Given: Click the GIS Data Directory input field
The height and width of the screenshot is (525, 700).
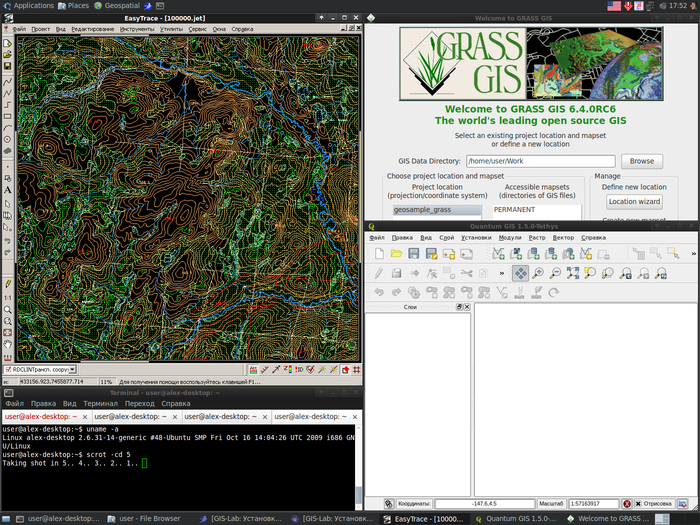Looking at the screenshot, I should (540, 161).
